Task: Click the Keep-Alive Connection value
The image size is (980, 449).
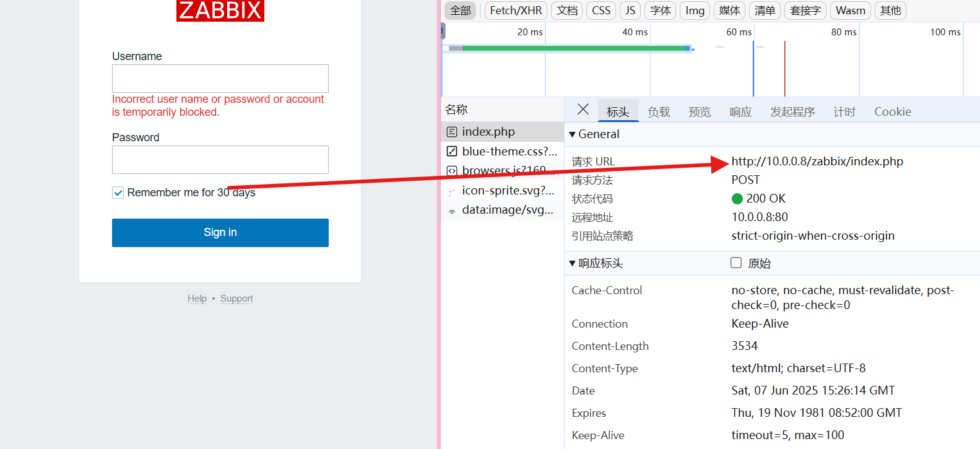Action: 760,324
